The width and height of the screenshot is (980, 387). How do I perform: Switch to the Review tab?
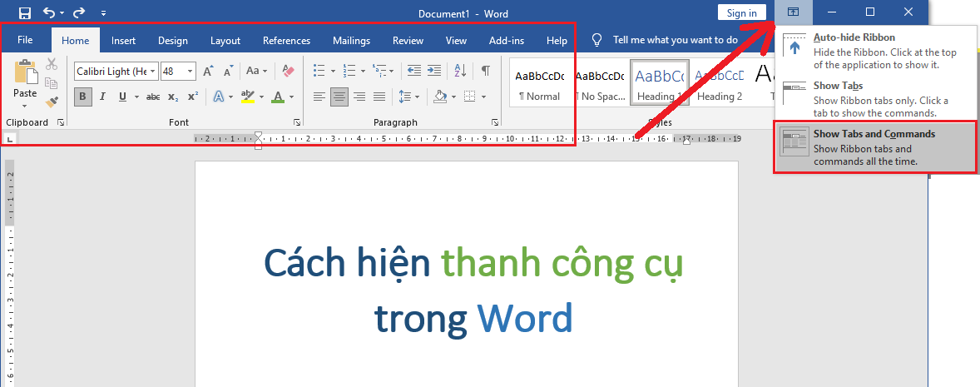coord(408,41)
